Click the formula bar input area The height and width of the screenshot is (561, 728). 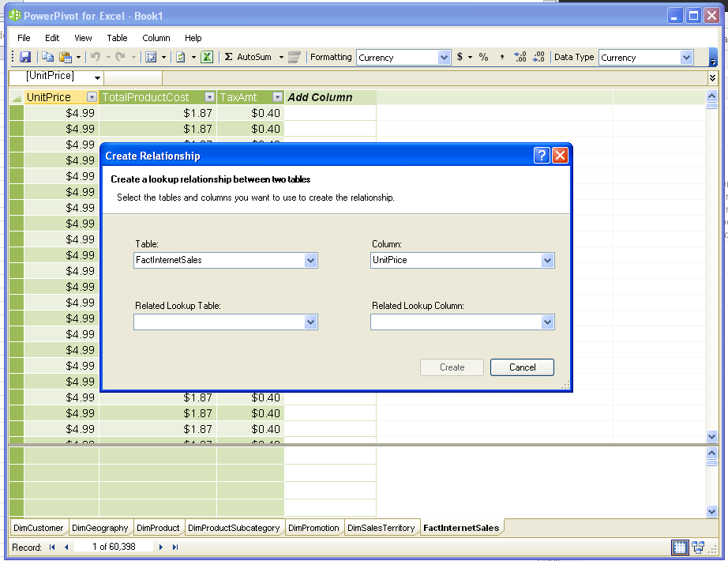pos(434,77)
